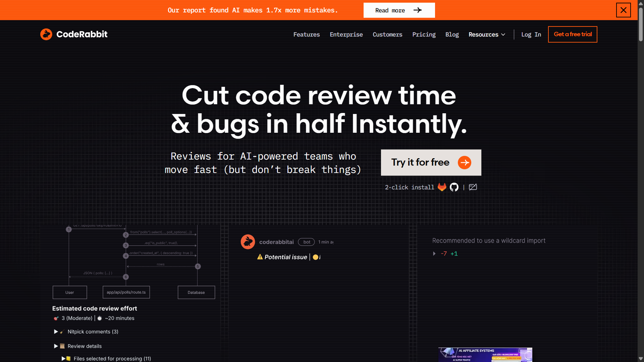Click the orange arrow in Try it for free

click(465, 163)
